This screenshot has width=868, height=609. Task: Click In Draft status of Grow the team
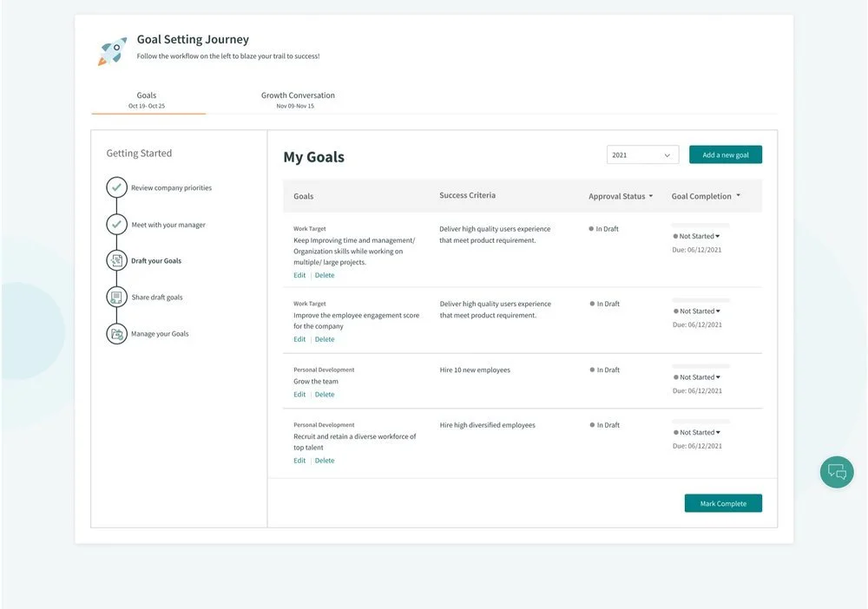[604, 370]
